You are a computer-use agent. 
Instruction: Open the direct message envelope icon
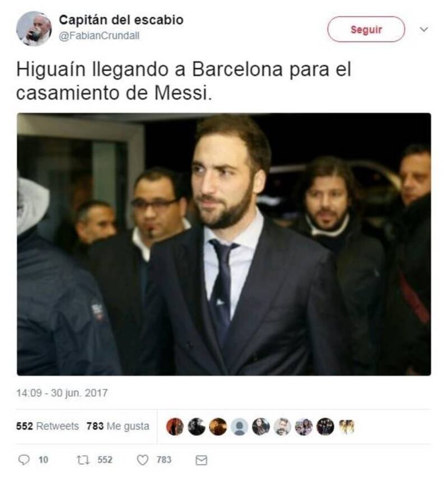201,460
